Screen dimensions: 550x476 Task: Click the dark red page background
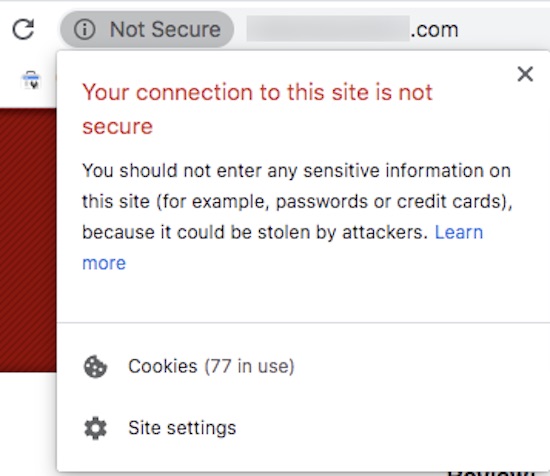click(28, 240)
